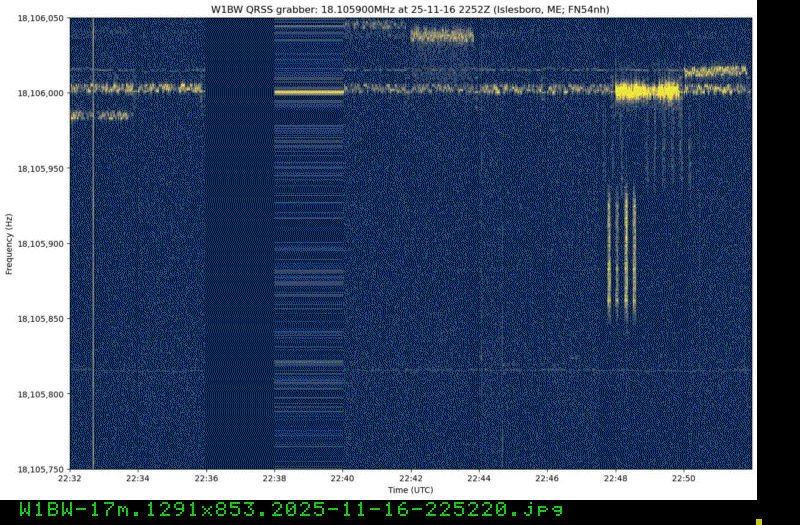Click the raised signal segment after 22:50
Viewport: 800px width, 525px height.
click(715, 71)
